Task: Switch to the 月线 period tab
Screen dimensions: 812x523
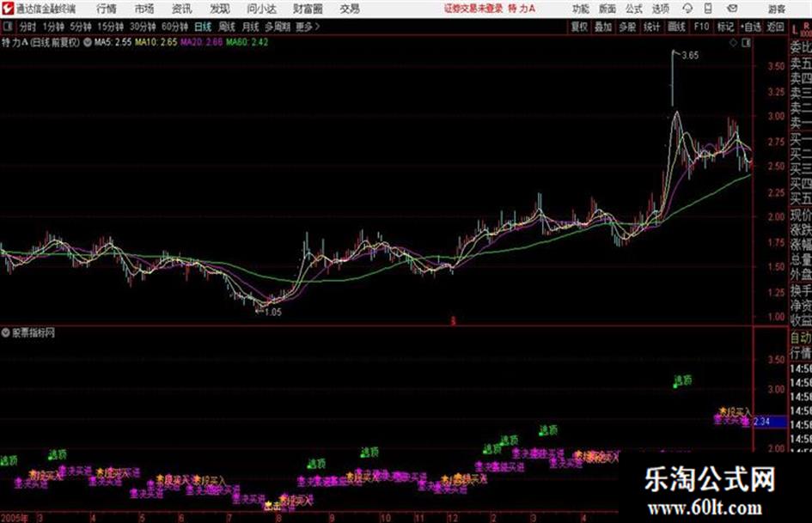Action: [x=251, y=27]
